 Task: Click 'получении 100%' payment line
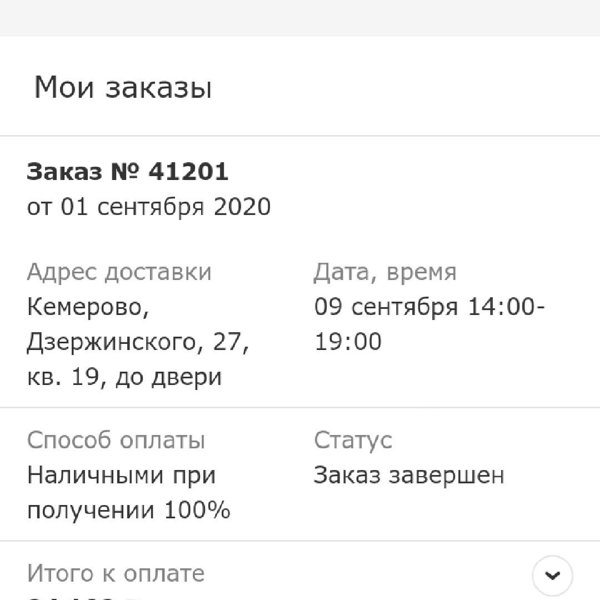pyautogui.click(x=129, y=510)
